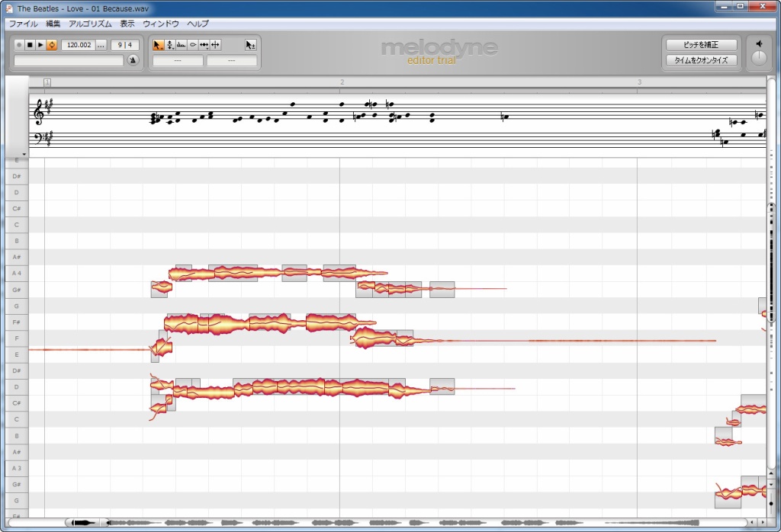The image size is (781, 532).
Task: Click the note assignment mode arrow icon
Action: coord(250,45)
